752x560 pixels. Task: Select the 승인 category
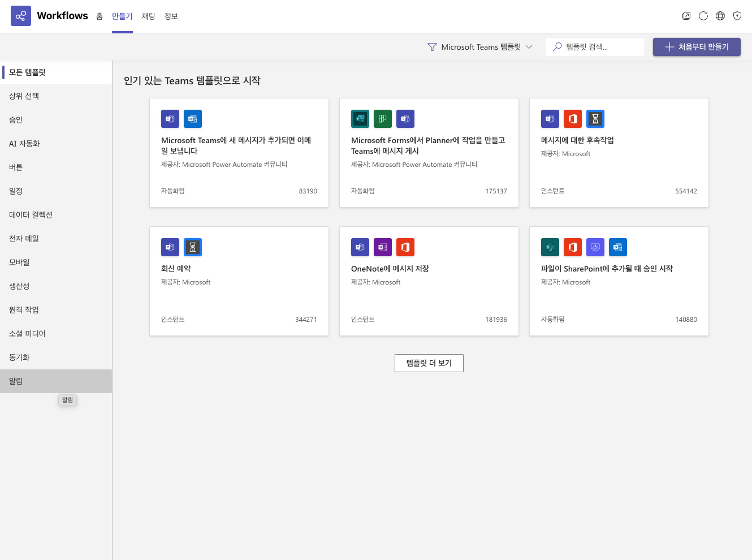(x=56, y=120)
